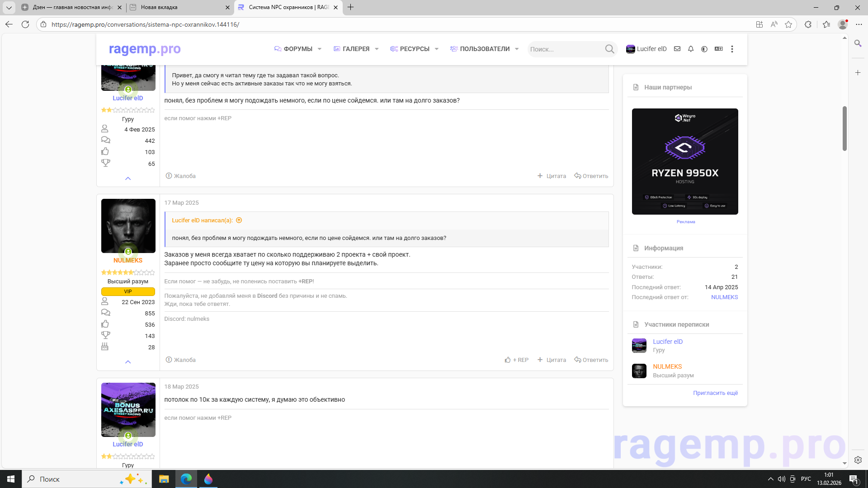
Task: Expand the ФОРУМЫ dropdown arrow
Action: [x=320, y=49]
